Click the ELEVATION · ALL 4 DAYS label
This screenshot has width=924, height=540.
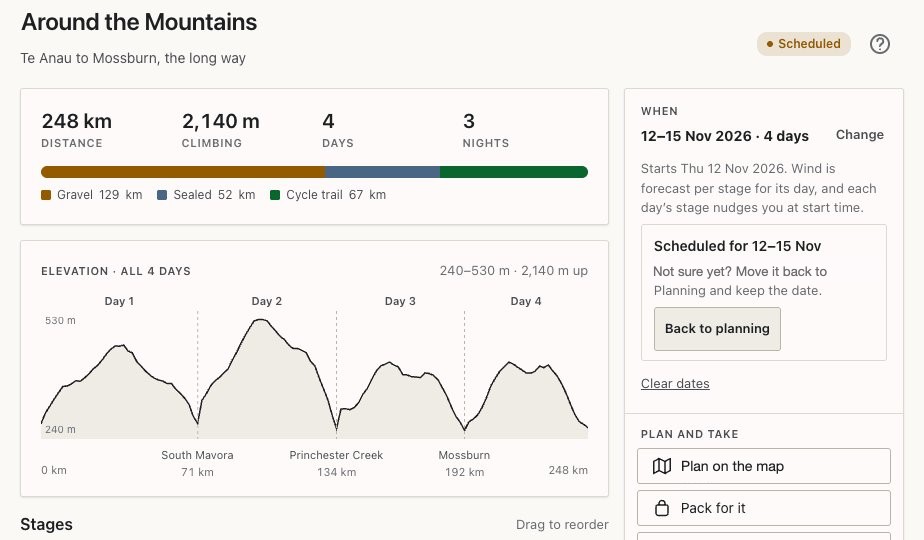pos(116,271)
